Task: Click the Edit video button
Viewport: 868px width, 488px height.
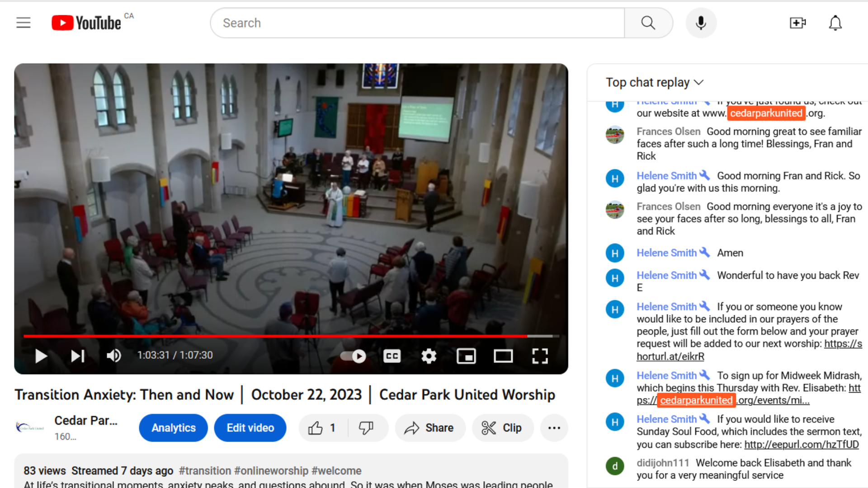Action: click(x=250, y=428)
